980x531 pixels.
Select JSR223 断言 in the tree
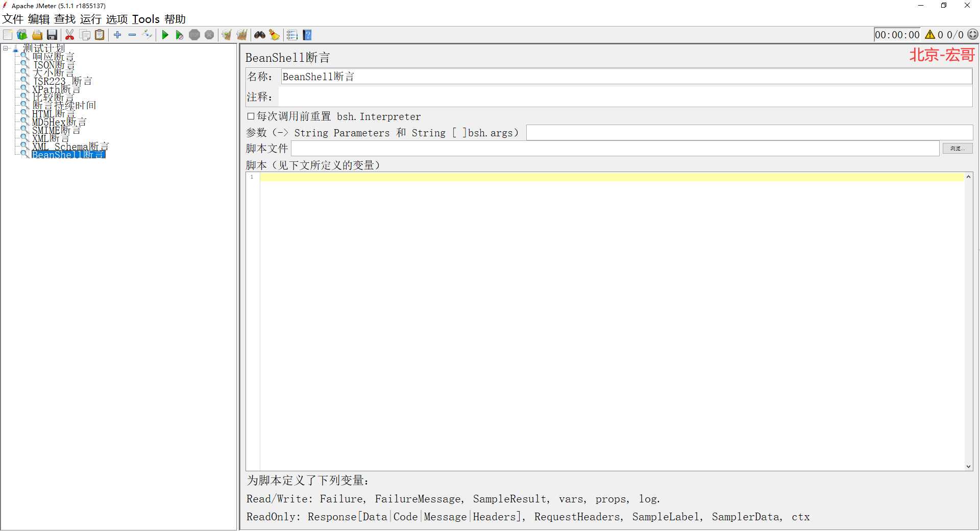(x=62, y=81)
